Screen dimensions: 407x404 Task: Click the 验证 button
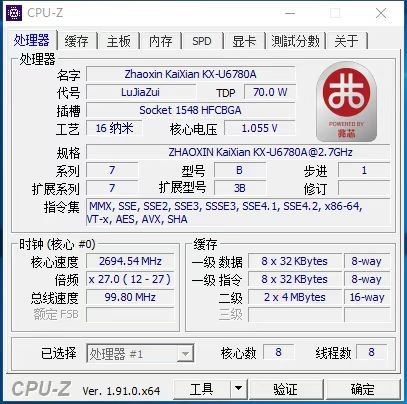point(286,389)
